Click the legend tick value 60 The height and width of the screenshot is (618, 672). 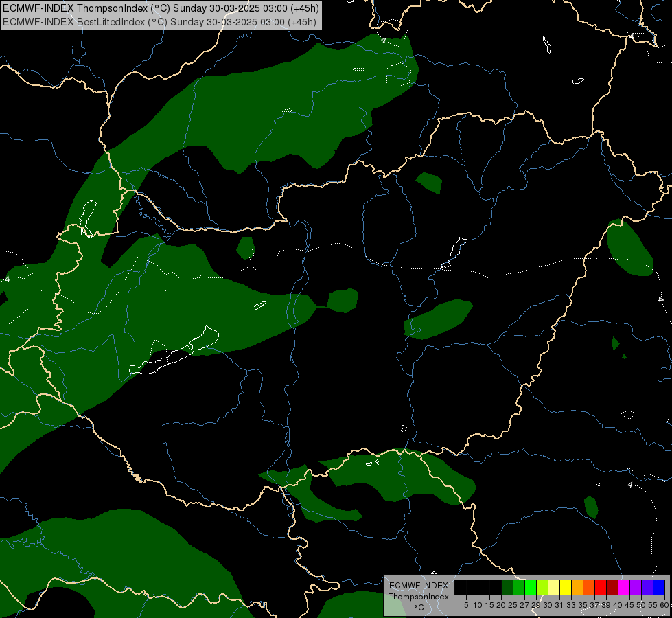(664, 605)
